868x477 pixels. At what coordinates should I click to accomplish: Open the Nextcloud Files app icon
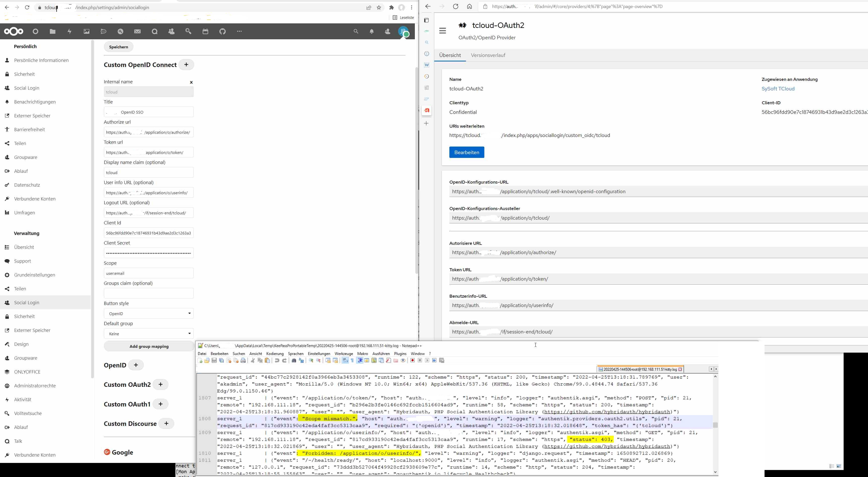point(53,31)
